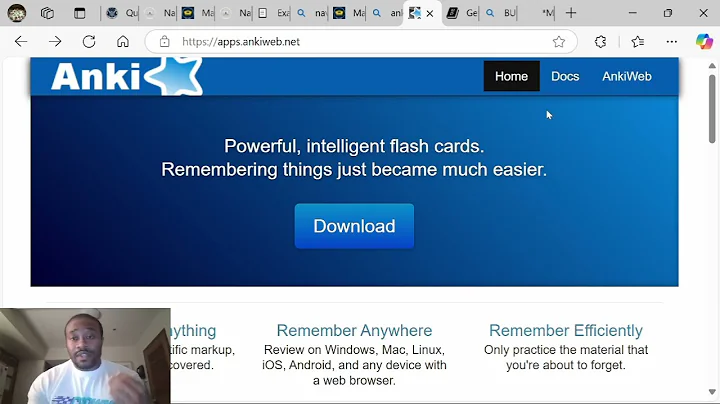Viewport: 720px width, 404px height.
Task: Switch to the 'an' search tab
Action: (387, 13)
